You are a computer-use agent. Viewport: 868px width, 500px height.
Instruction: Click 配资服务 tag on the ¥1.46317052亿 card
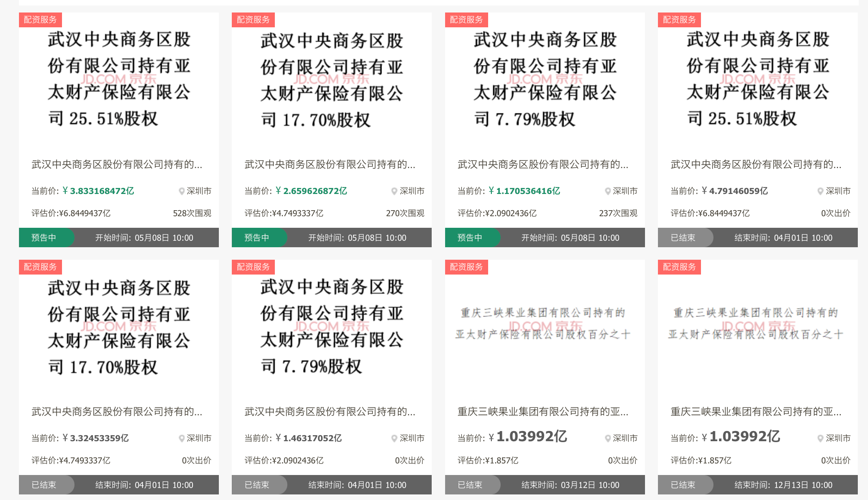[x=253, y=267]
